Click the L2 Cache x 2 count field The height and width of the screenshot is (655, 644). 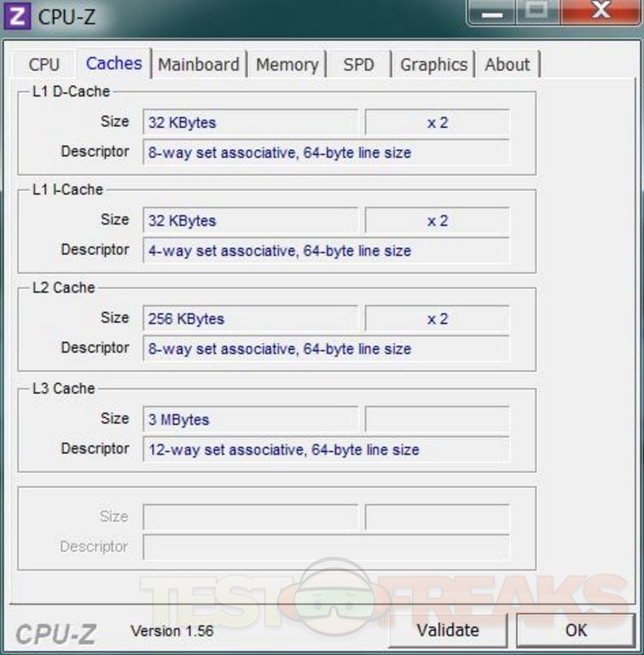437,319
